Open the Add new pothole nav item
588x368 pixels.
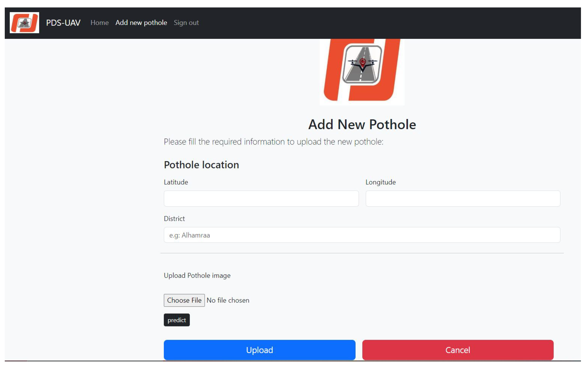(141, 23)
